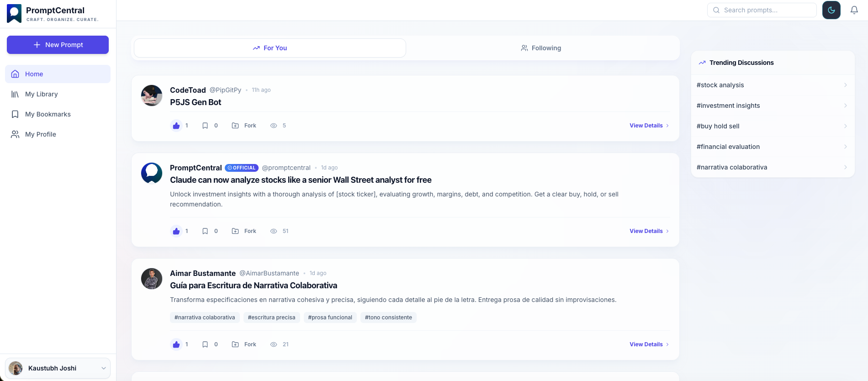Open the #stock analysis trending chevron
Viewport: 868px width, 381px height.
point(845,85)
